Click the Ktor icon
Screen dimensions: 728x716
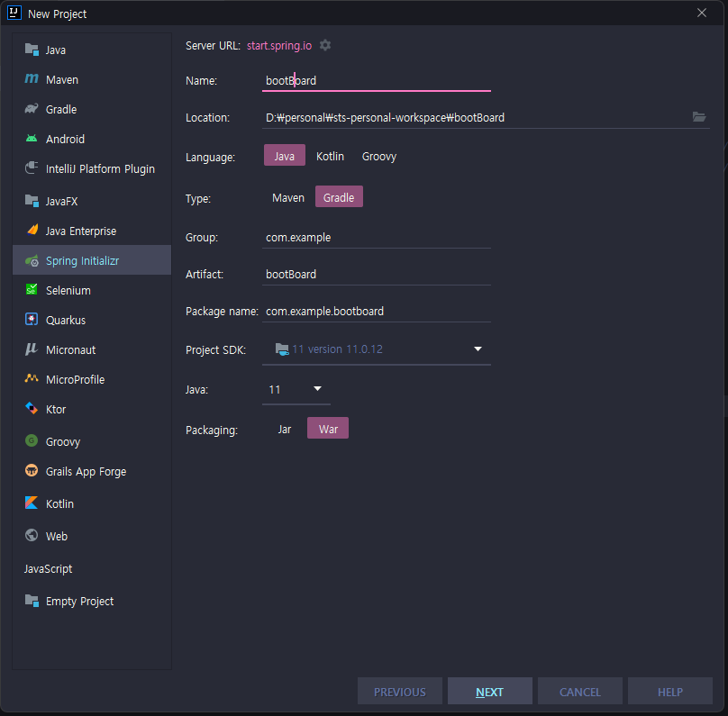tap(32, 408)
